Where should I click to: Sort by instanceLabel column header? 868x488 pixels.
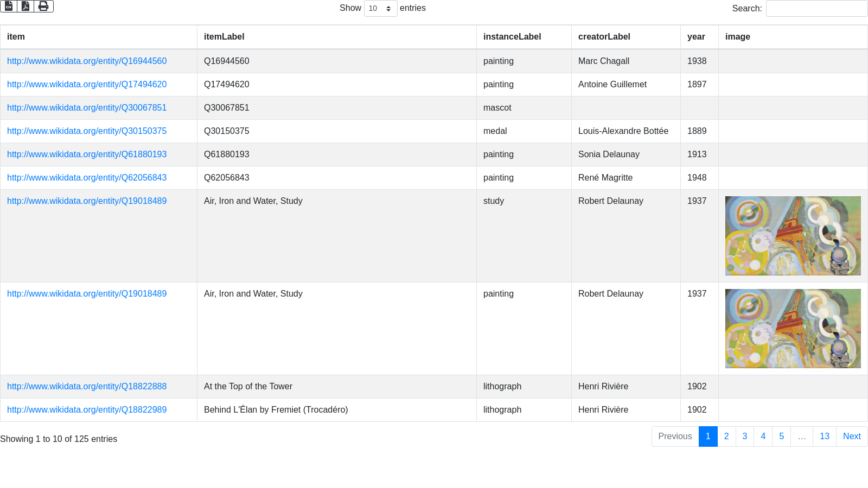tap(512, 37)
